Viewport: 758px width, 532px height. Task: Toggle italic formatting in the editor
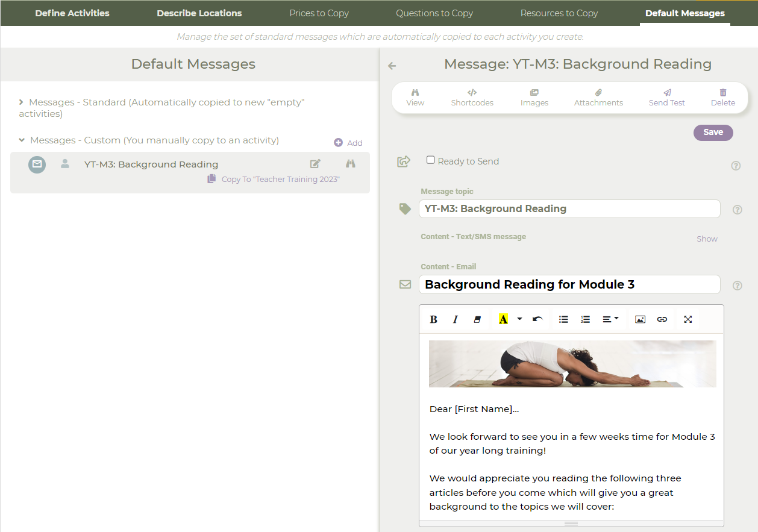click(456, 319)
